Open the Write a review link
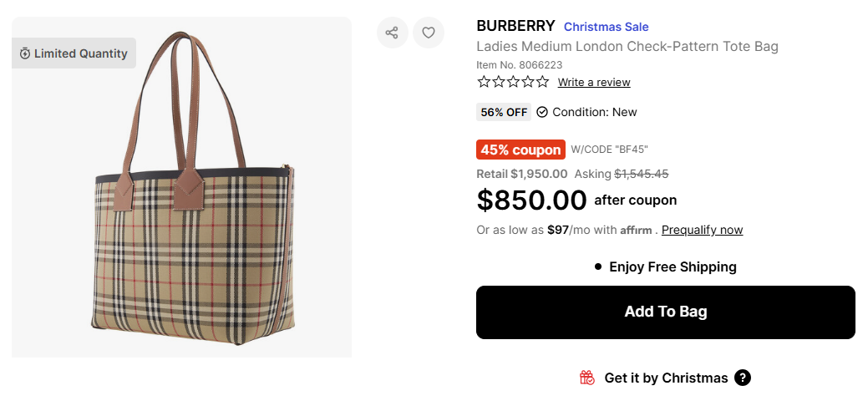The image size is (868, 411). click(594, 82)
